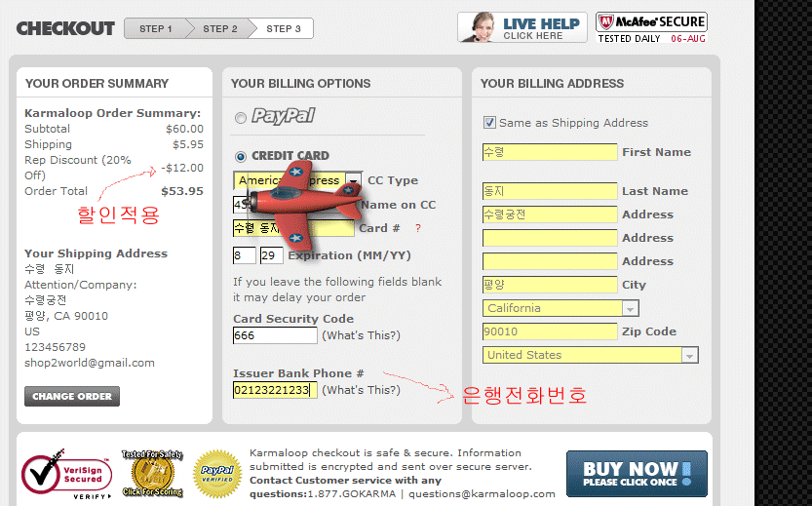This screenshot has height=506, width=812.
Task: Click the Card Security Code field
Action: (x=275, y=335)
